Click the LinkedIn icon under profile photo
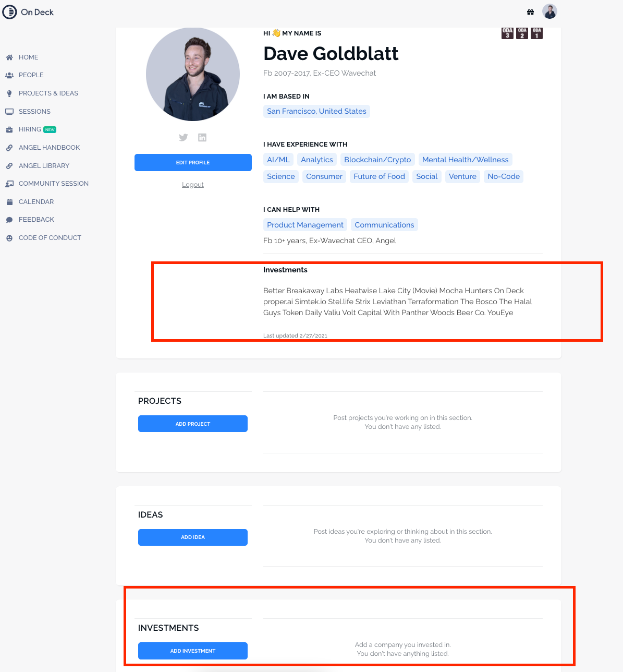 [x=202, y=137]
